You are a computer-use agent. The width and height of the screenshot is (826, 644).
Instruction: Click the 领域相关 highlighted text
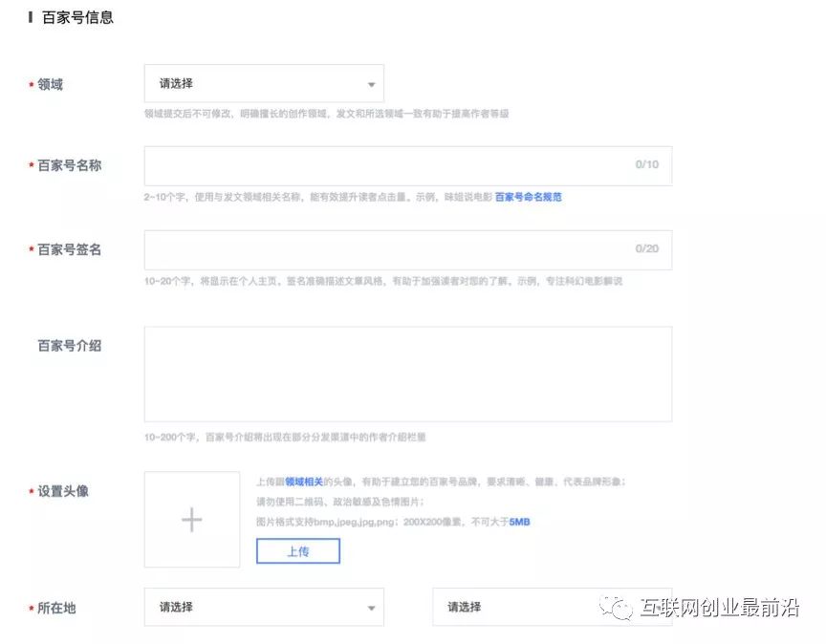(304, 482)
